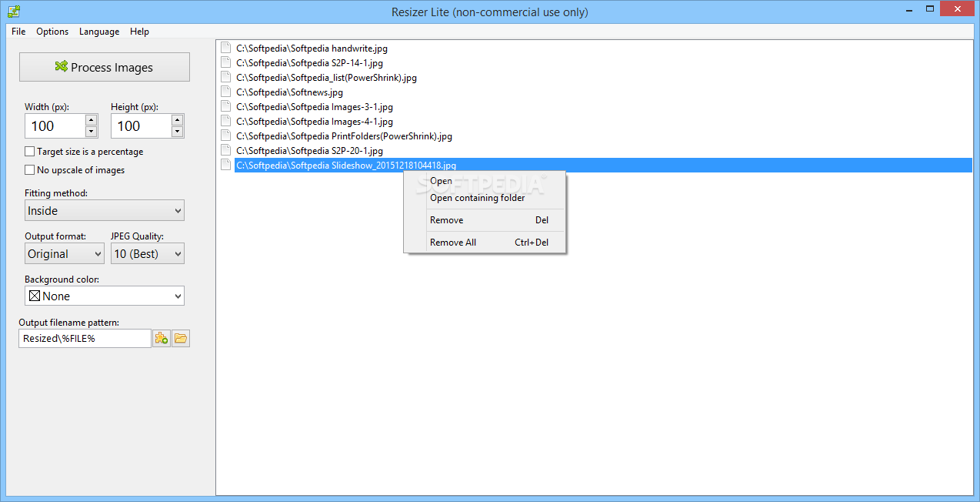980x502 pixels.
Task: Click file icon beside Softpedia Images-4-1.jpg
Action: pyautogui.click(x=225, y=121)
